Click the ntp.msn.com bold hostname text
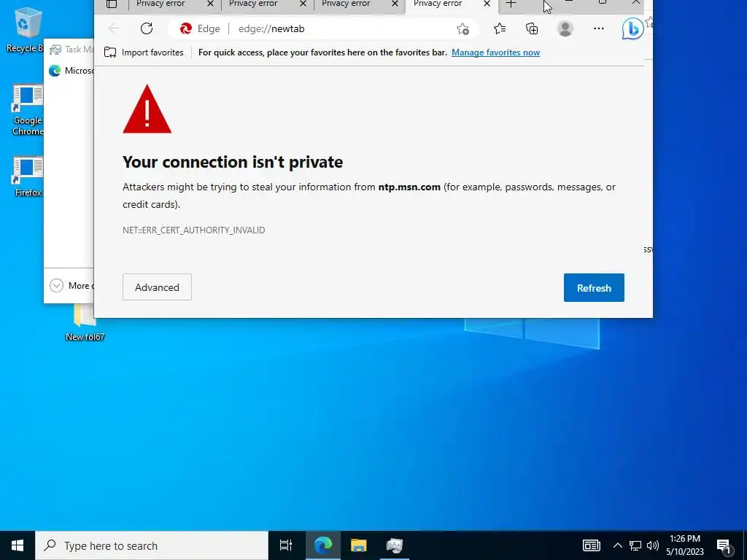The image size is (747, 560). click(409, 187)
